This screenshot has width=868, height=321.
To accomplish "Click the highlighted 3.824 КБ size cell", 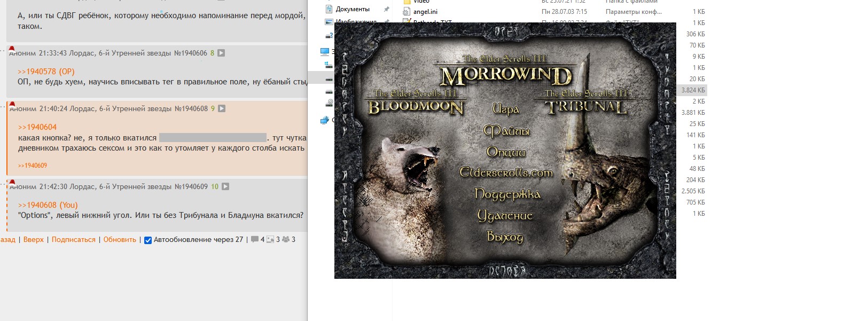I will click(693, 90).
